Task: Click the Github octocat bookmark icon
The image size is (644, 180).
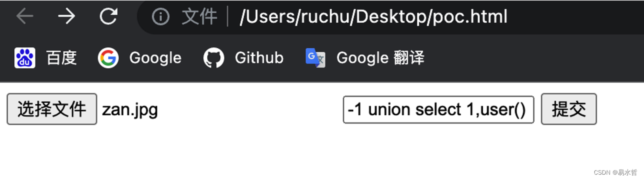Action: click(213, 58)
